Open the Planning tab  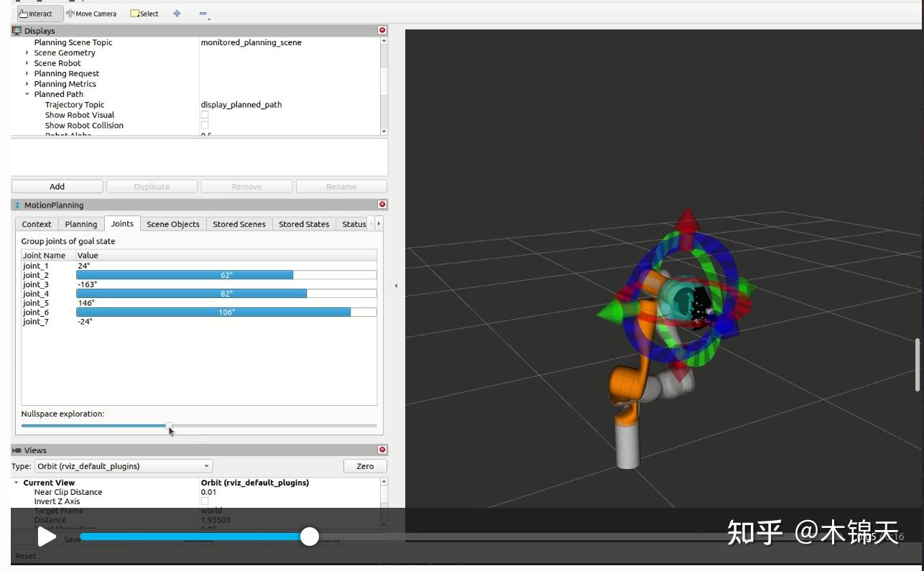[x=80, y=223]
